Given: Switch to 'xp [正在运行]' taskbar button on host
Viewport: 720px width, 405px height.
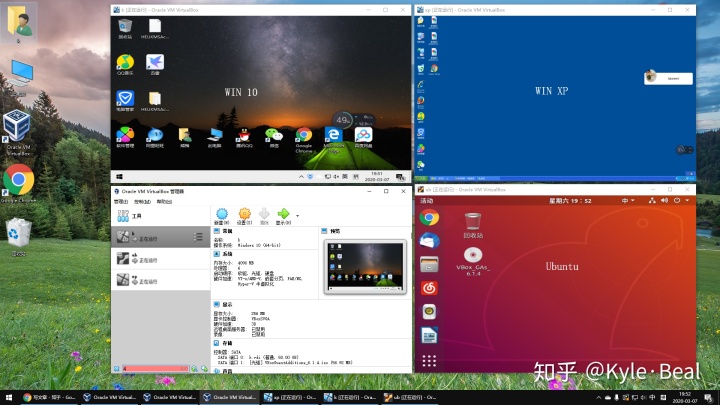Looking at the screenshot, I should (290, 397).
